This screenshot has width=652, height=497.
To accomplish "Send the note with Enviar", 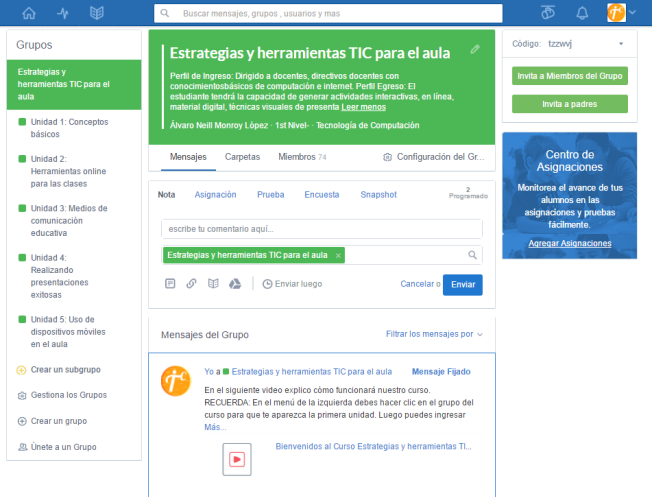I will point(463,284).
